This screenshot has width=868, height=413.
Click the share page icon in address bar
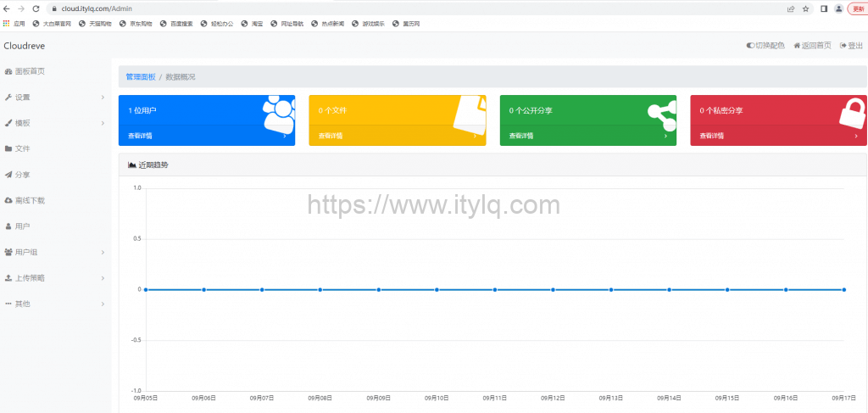click(791, 8)
